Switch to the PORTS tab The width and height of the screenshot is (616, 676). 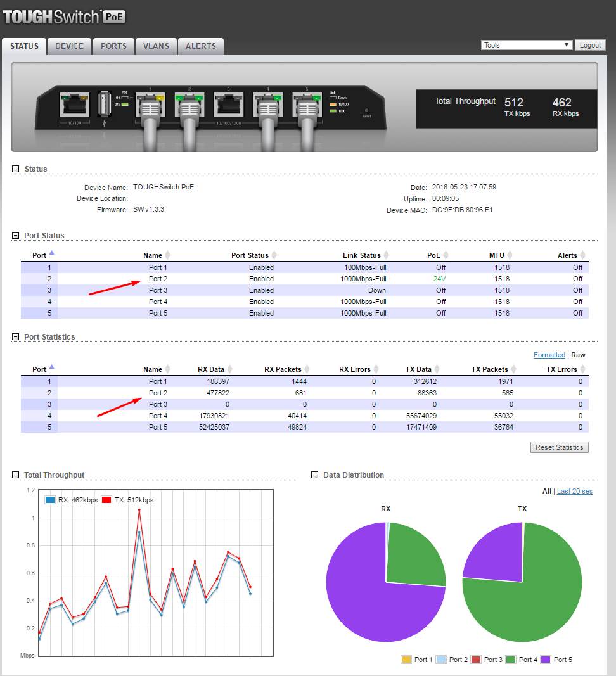pos(113,46)
